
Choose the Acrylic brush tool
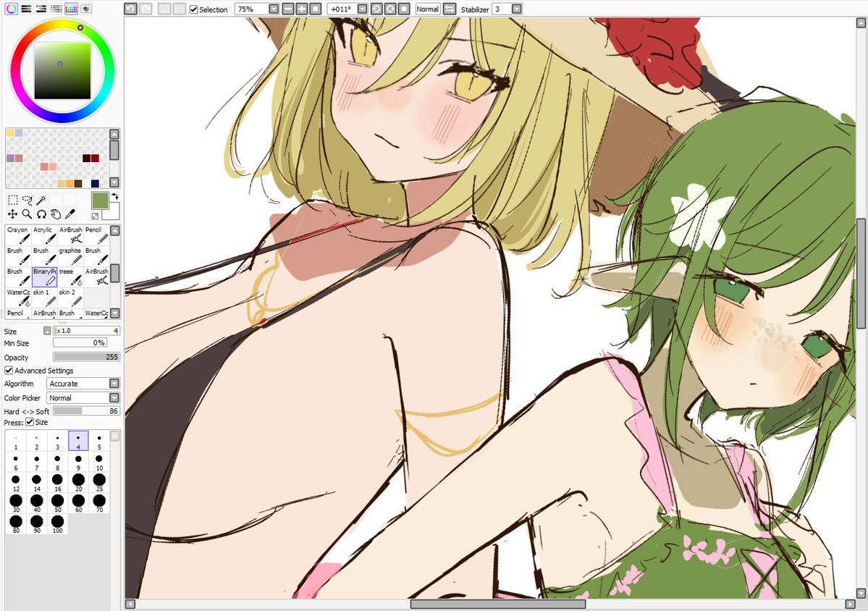click(44, 235)
